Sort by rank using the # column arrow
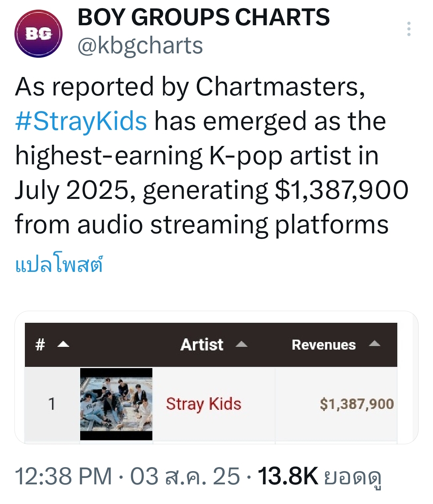Screen dimensions: 433x504 (63, 344)
